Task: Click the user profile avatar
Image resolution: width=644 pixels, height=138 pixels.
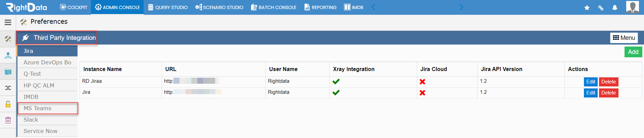Action: 633,7
